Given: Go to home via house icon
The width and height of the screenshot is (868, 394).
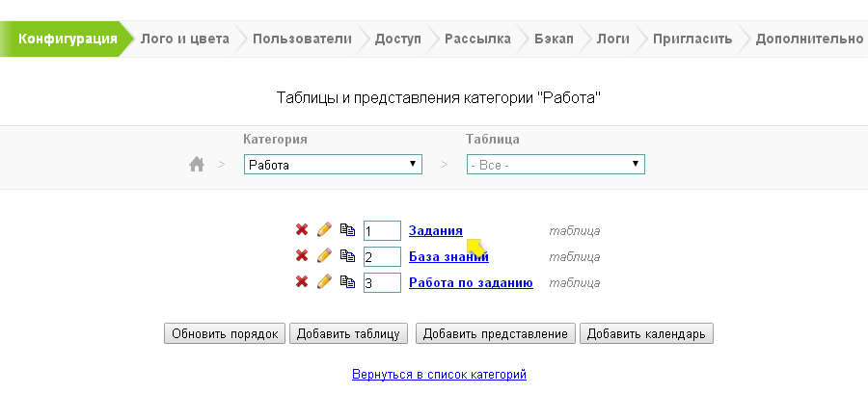Looking at the screenshot, I should coord(197,165).
